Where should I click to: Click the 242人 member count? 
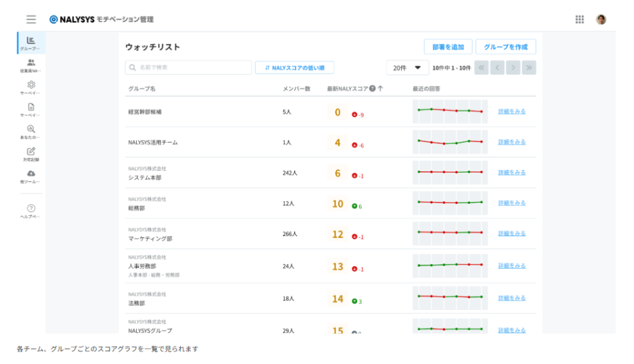click(x=290, y=173)
